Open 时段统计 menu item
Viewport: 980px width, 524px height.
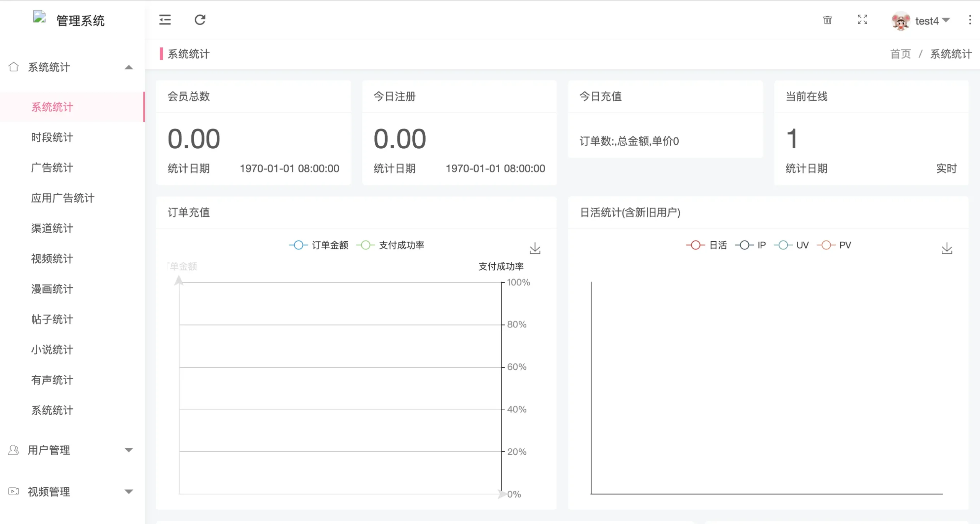72,137
